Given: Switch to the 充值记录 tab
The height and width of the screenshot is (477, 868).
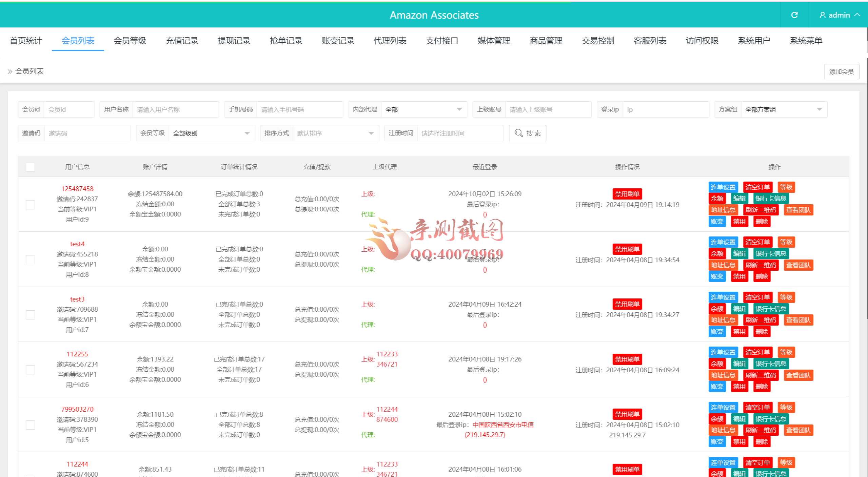Looking at the screenshot, I should pyautogui.click(x=181, y=40).
